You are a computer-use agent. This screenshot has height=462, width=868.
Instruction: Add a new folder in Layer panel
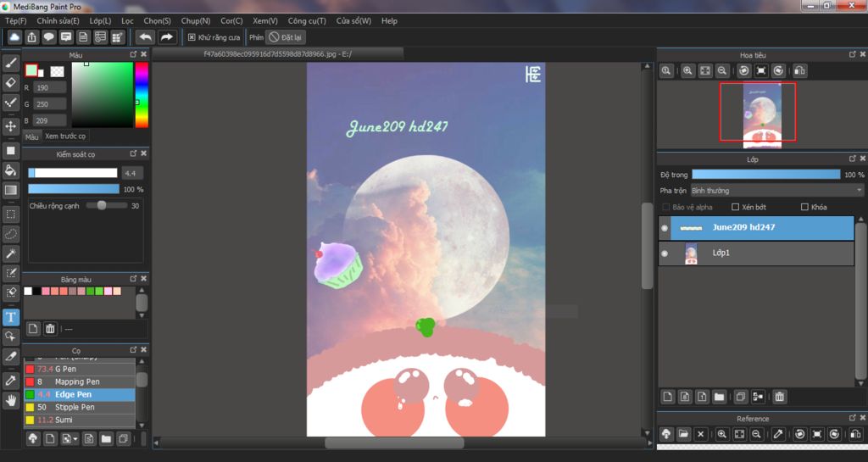coord(719,397)
